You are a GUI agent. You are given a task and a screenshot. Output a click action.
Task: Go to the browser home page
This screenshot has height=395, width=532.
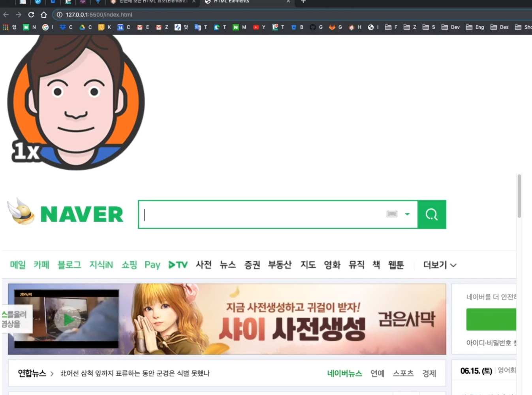click(x=44, y=15)
